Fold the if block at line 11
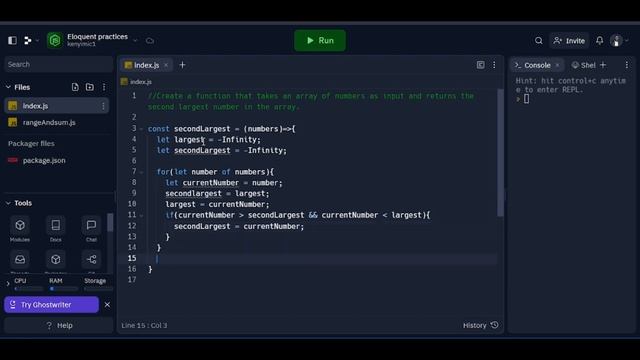Image resolution: width=640 pixels, height=360 pixels. (141, 216)
